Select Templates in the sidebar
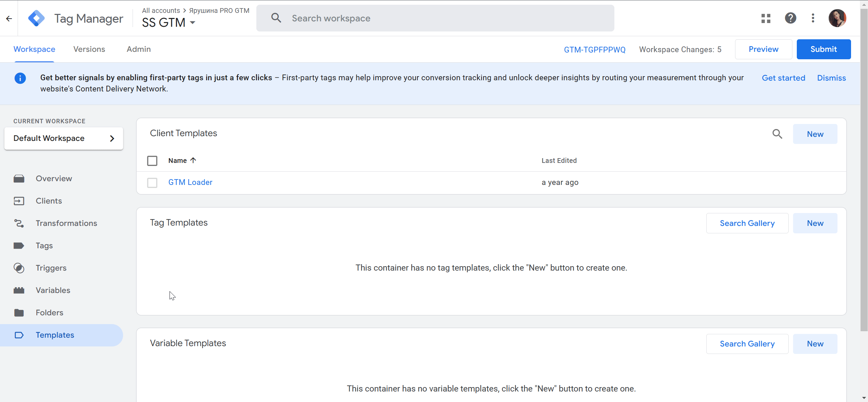The image size is (868, 402). coord(61,335)
